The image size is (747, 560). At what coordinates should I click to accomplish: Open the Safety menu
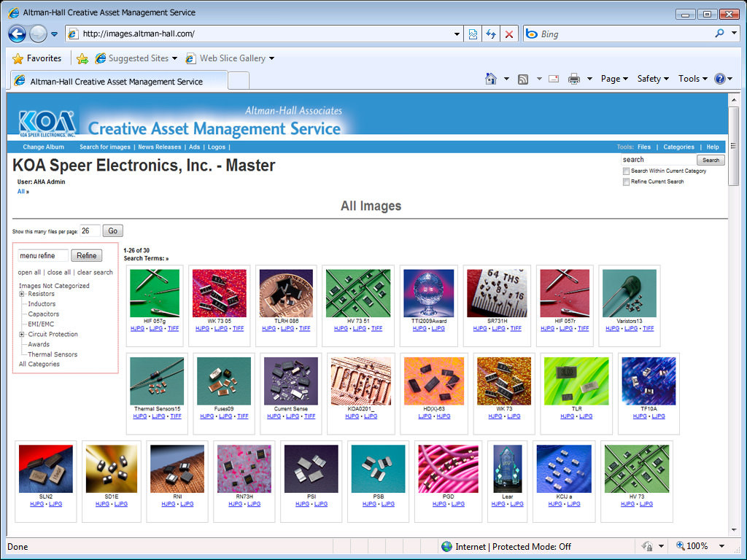coord(653,79)
